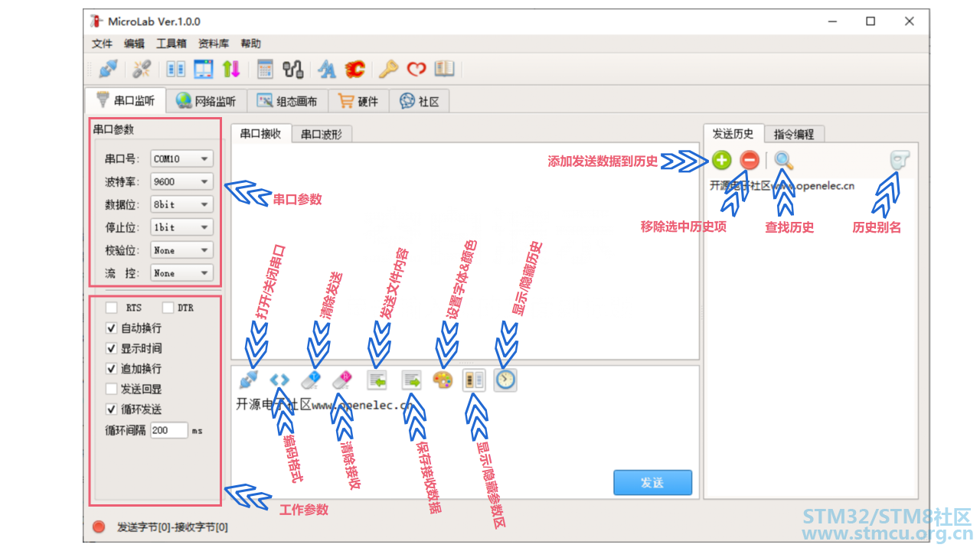Switch to the 网络监听 tab

tap(206, 101)
